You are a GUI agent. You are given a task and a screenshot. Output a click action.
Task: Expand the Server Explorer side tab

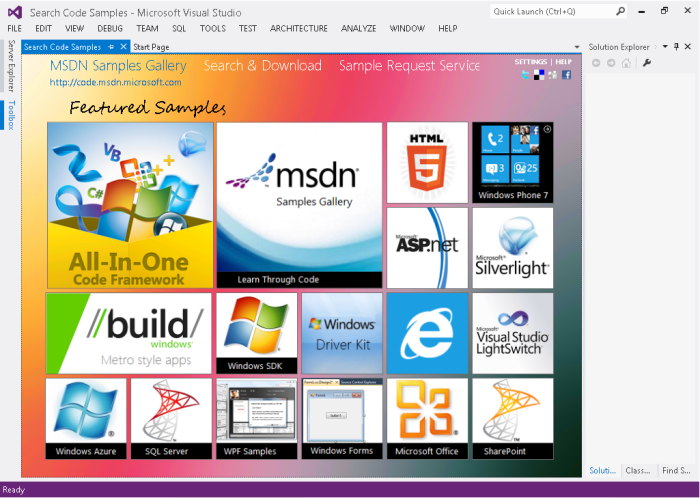11,66
